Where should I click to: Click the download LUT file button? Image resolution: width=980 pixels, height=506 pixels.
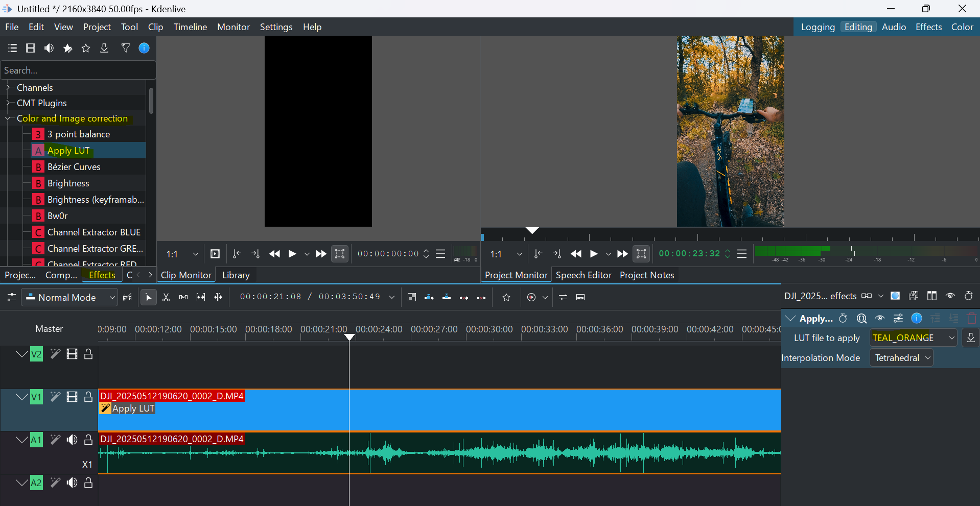(x=971, y=338)
